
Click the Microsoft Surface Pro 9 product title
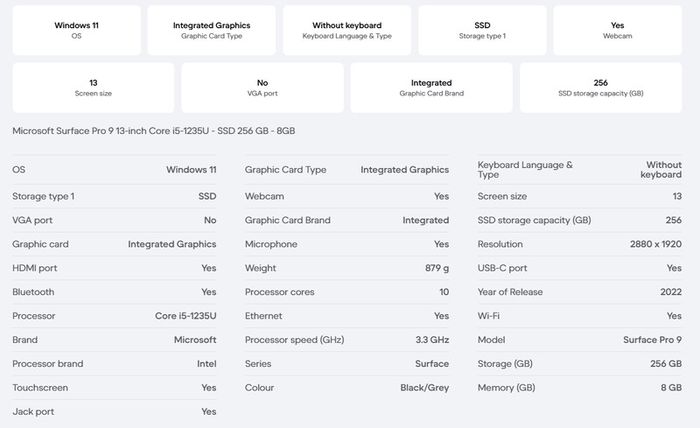154,131
